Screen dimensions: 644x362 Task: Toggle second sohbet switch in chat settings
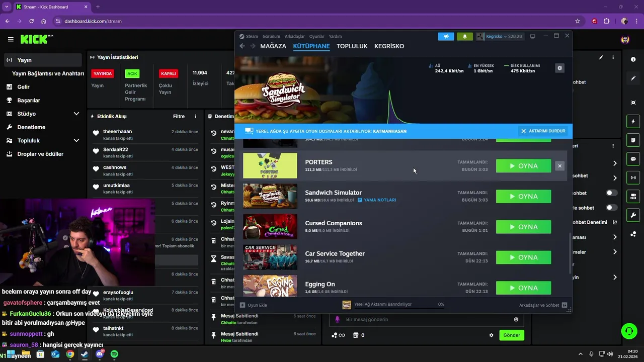611,208
